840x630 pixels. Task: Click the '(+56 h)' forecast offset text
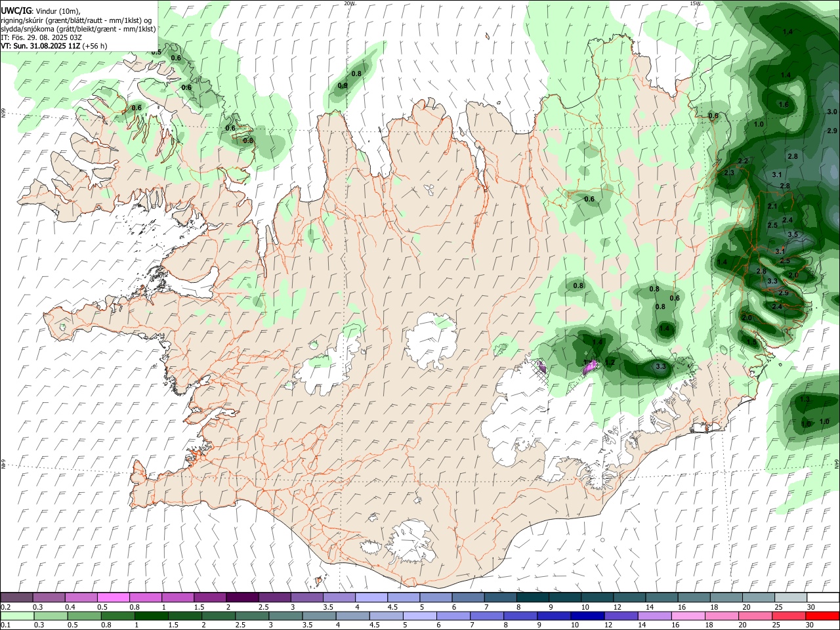pos(94,46)
